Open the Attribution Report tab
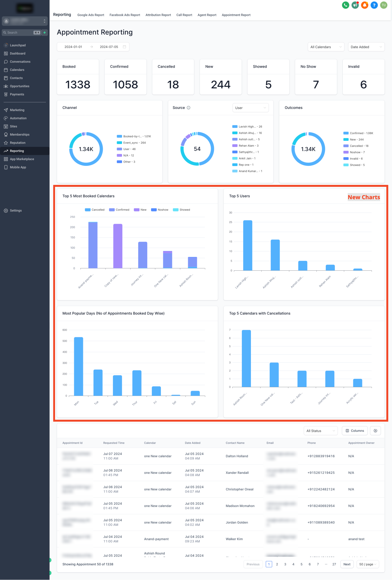This screenshot has width=392, height=580. point(158,15)
